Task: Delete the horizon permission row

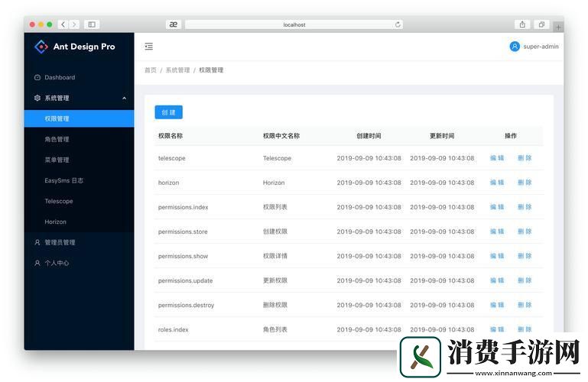Action: pos(525,183)
